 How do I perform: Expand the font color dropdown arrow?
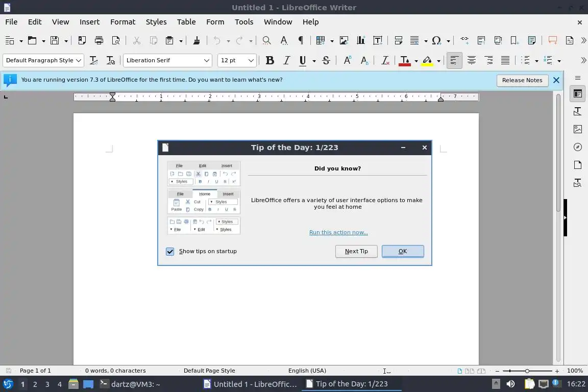click(416, 61)
